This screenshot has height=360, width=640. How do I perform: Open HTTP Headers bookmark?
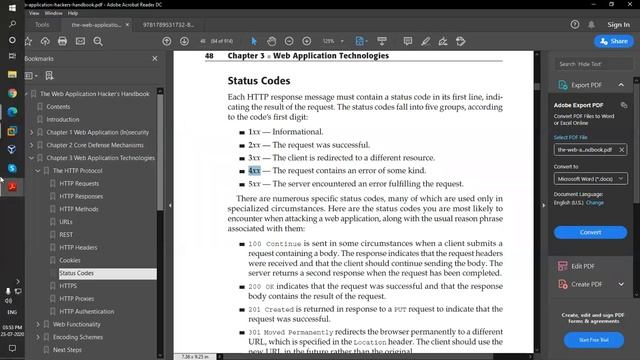coord(78,248)
